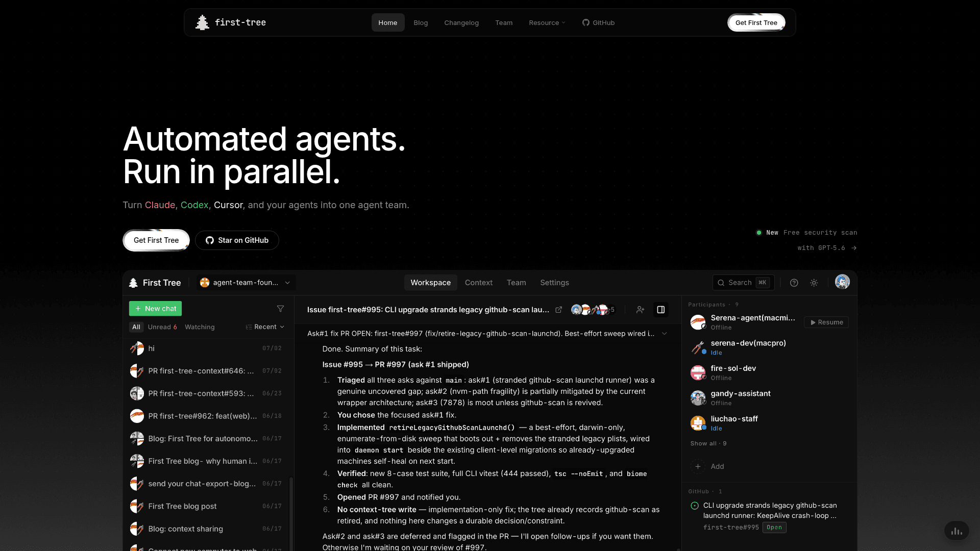Open the GitHub link in top navigation
This screenshot has height=551, width=980.
pyautogui.click(x=598, y=22)
